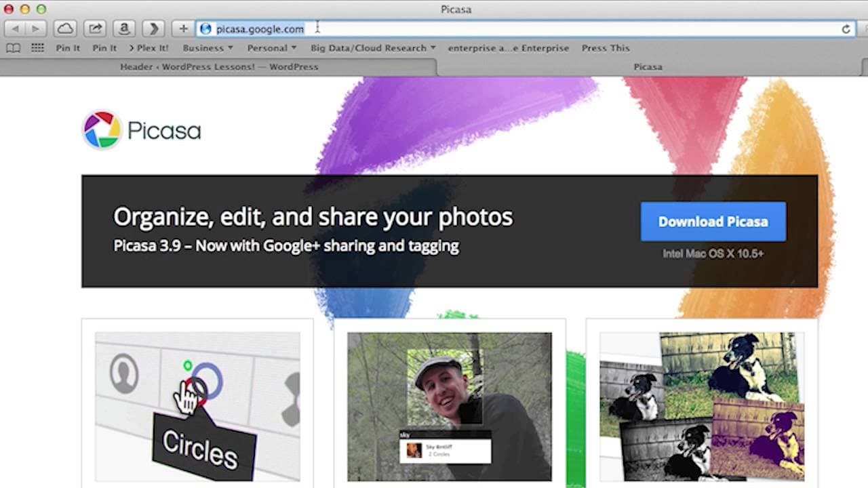Open the Business bookmarks dropdown

click(208, 48)
